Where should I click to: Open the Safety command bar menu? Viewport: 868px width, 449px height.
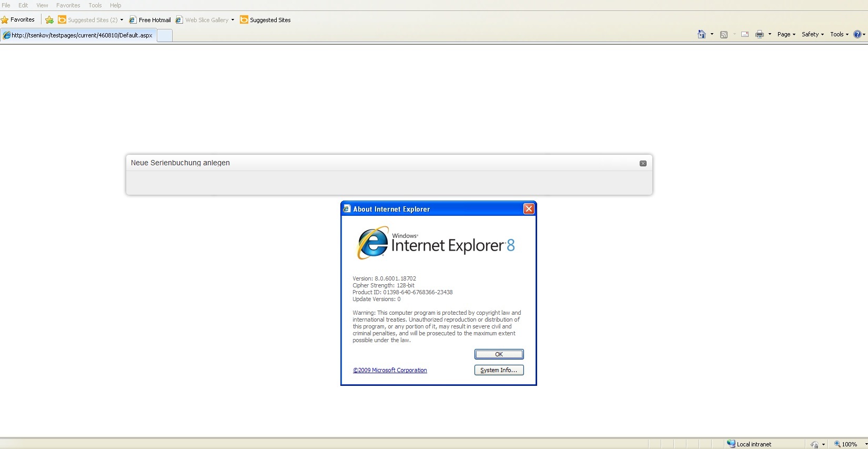coord(813,34)
